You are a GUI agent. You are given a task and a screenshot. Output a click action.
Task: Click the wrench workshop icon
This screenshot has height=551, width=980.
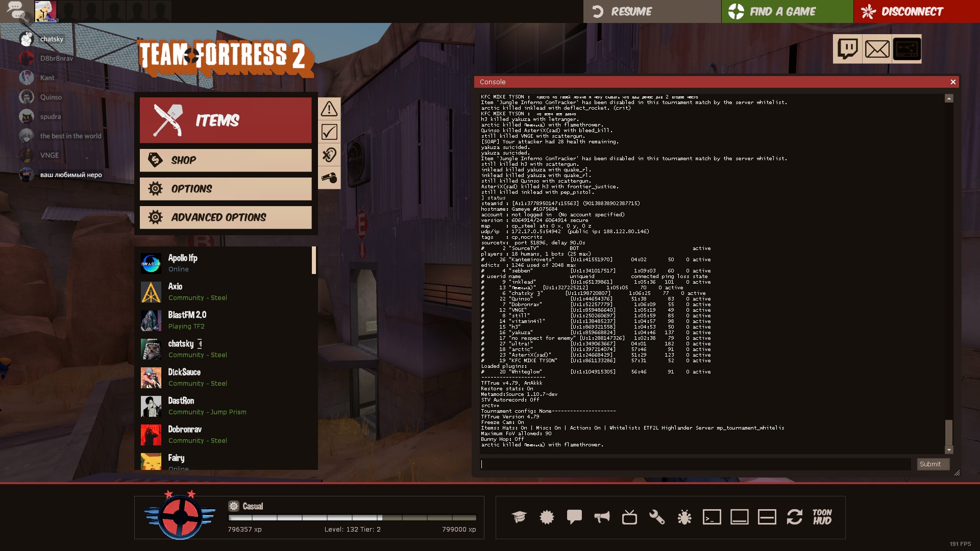pos(657,517)
